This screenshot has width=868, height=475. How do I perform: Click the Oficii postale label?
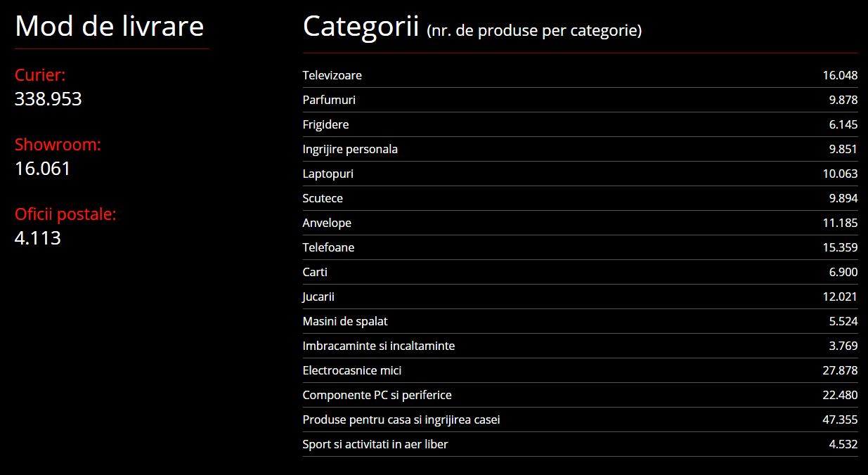pos(65,214)
